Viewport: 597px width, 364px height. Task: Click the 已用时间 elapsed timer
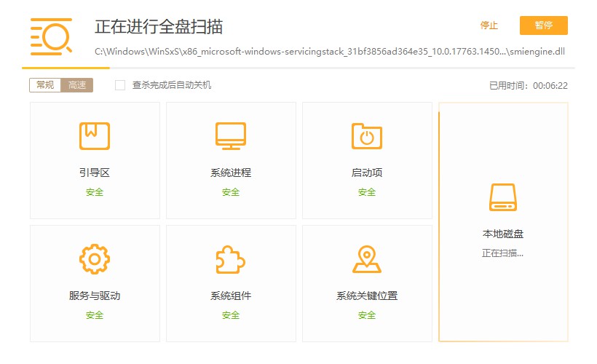pos(528,86)
